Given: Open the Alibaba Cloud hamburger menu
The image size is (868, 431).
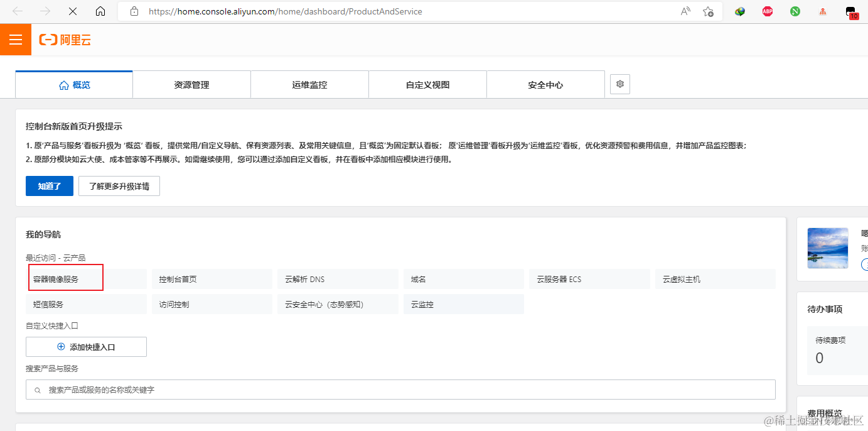Looking at the screenshot, I should click(x=15, y=39).
